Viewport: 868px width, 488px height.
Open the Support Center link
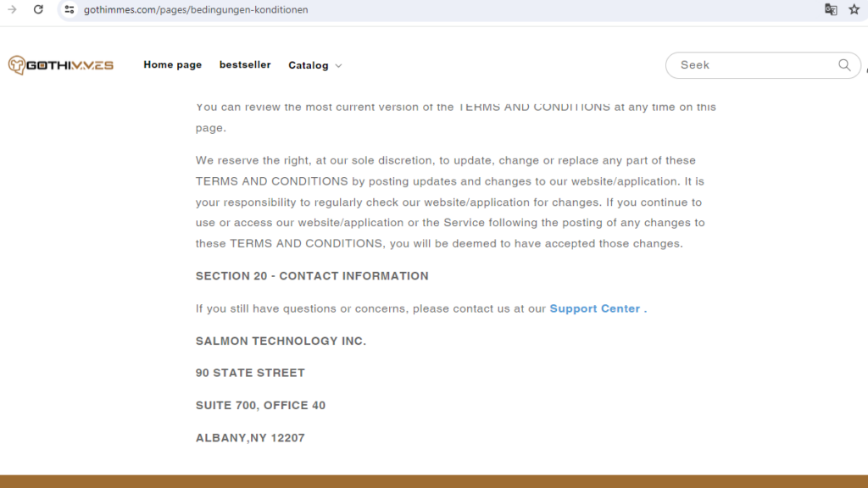pos(594,308)
